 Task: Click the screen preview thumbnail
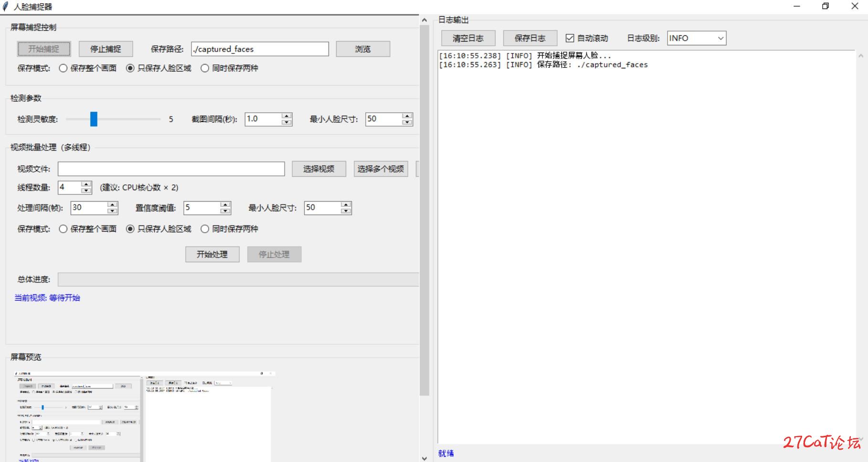pos(143,416)
